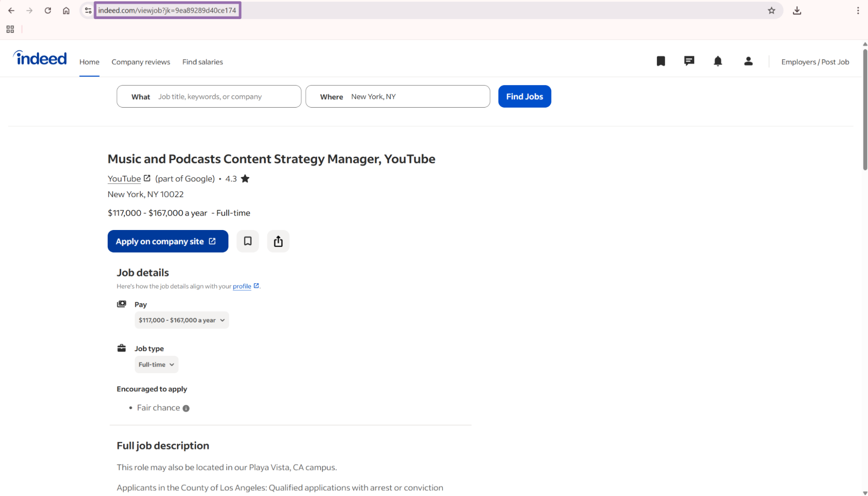Reload the page with the refresh icon
The image size is (868, 496).
coord(48,10)
